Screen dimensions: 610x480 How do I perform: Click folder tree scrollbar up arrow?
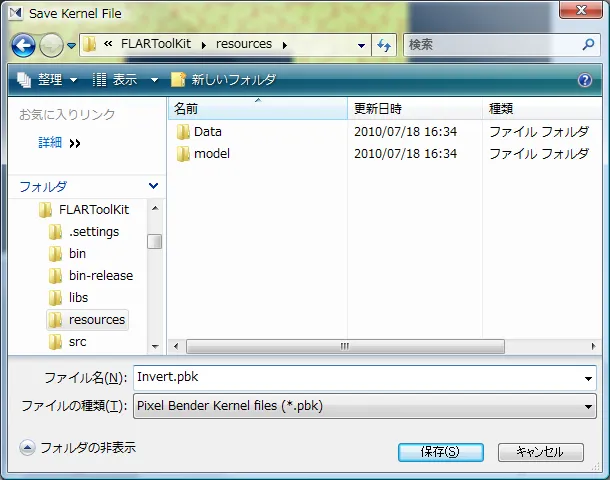[x=155, y=208]
